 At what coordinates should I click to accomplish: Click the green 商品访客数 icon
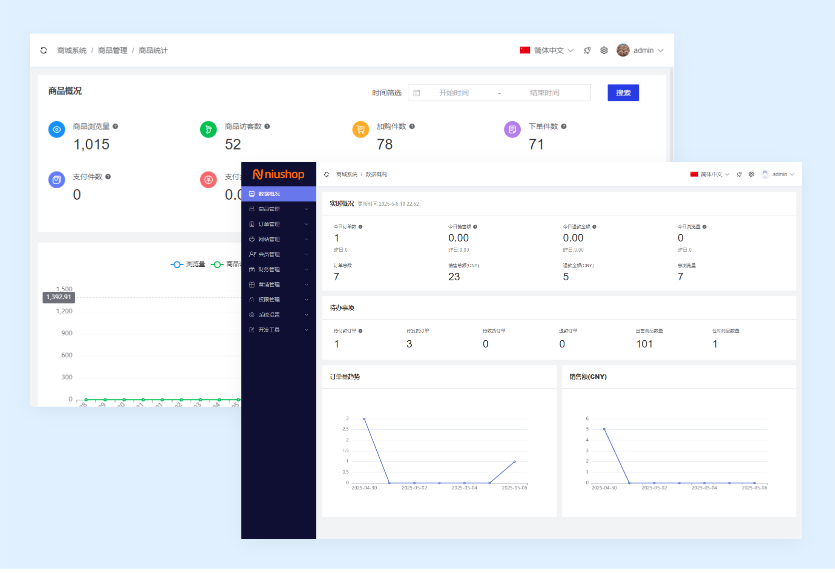[208, 129]
